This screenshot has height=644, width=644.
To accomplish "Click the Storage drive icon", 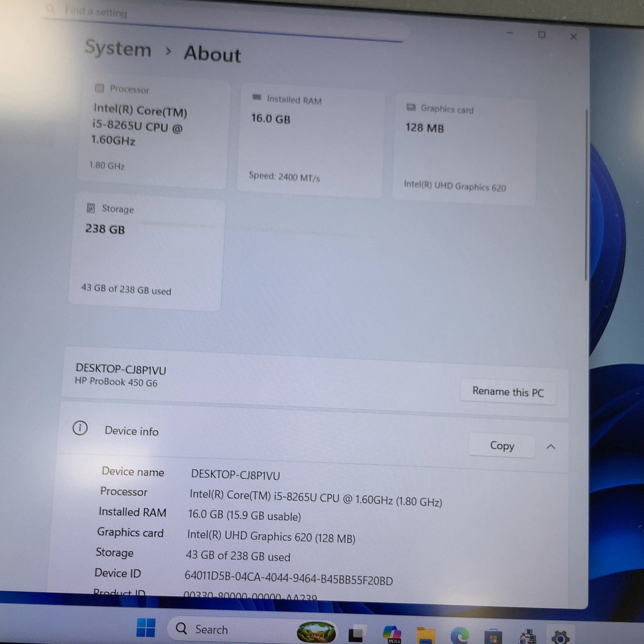I will click(91, 208).
